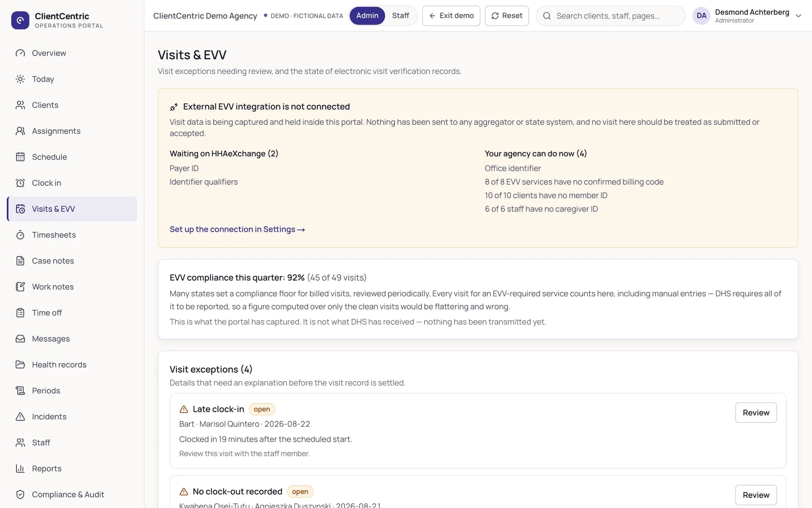This screenshot has width=812, height=508.
Task: Click the search magnifier icon
Action: pos(547,16)
